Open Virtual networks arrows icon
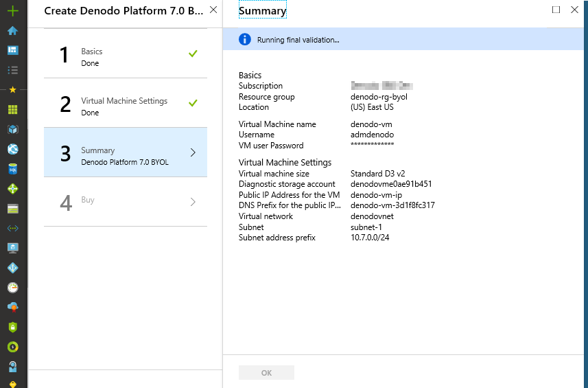This screenshot has height=388, width=588. [13, 228]
